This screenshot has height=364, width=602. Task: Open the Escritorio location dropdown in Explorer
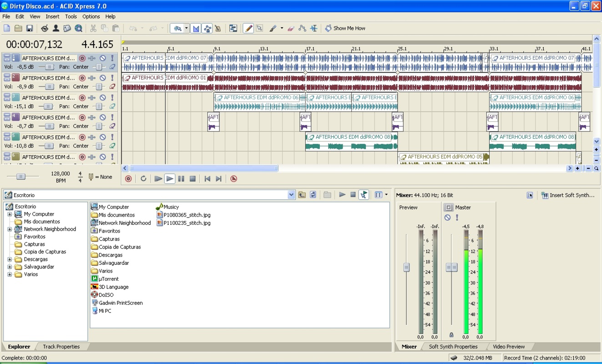pos(291,195)
